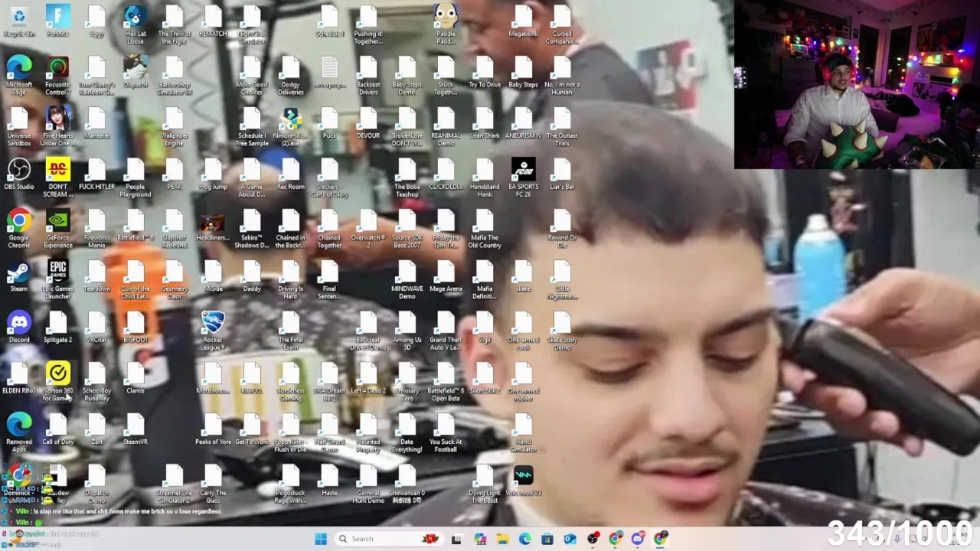The height and width of the screenshot is (551, 980).
Task: Open Barbershop Simulator VR shortcut
Action: point(175,75)
